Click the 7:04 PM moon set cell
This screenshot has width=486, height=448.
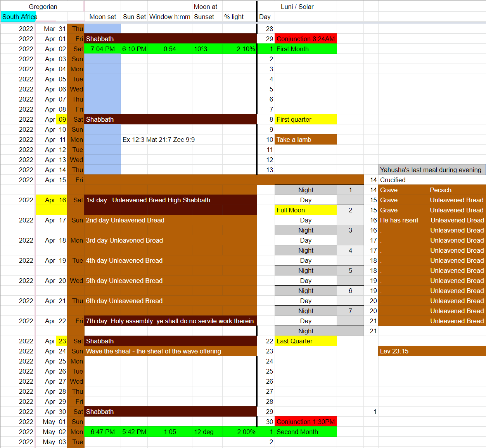click(102, 49)
